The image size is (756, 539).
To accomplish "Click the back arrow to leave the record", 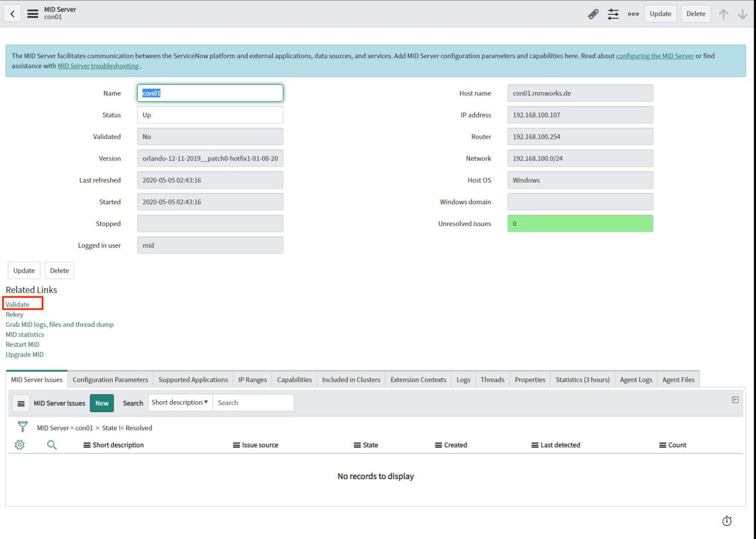I will [x=12, y=13].
